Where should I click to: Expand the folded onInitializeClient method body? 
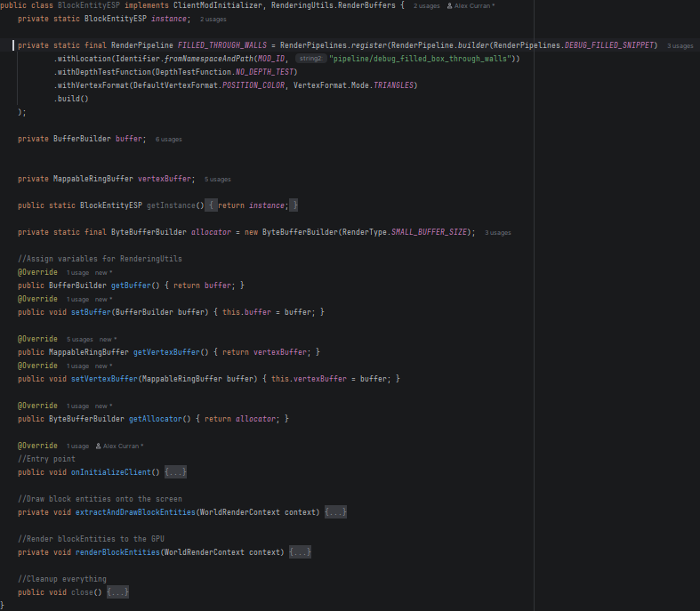click(175, 472)
